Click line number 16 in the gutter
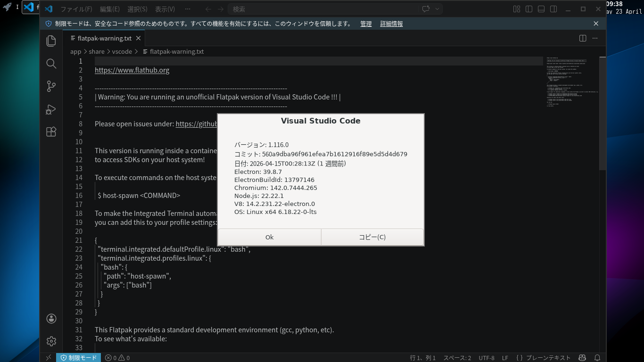Screen dimensions: 644x362 [x=78, y=196]
